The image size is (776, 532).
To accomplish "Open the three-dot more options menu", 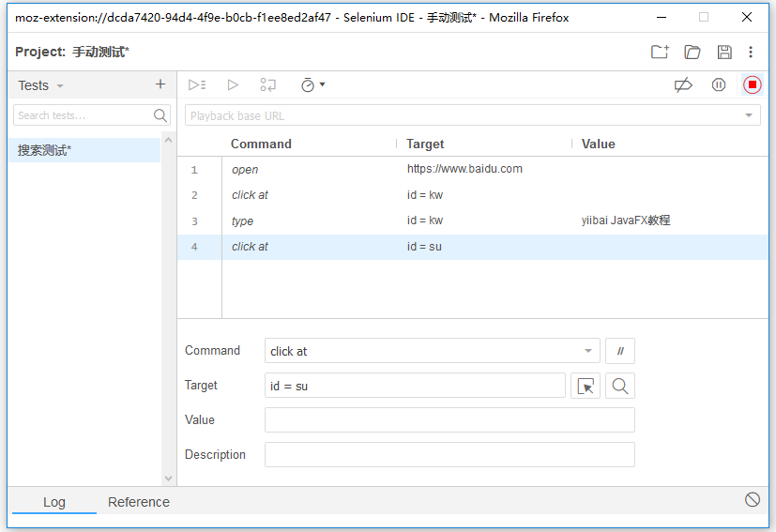I will [751, 52].
